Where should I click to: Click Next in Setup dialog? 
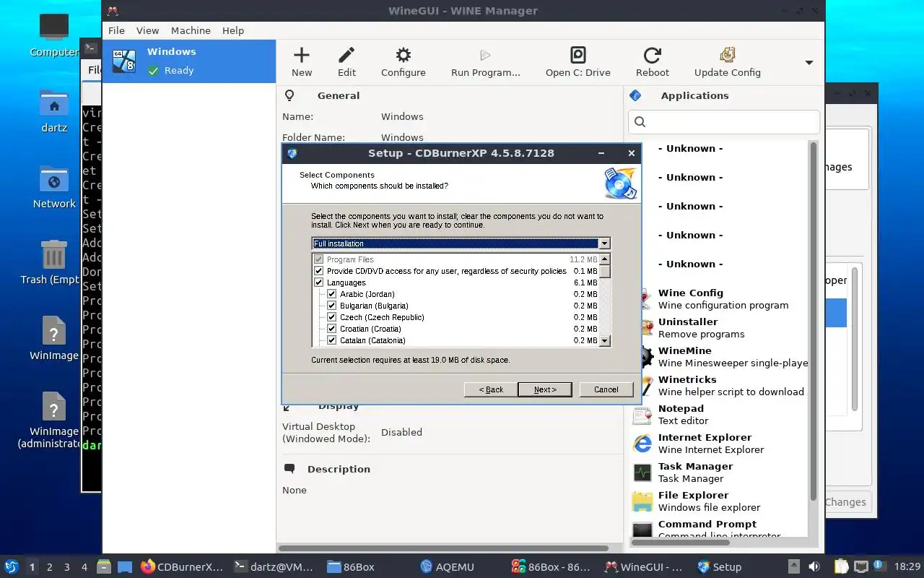tap(545, 389)
